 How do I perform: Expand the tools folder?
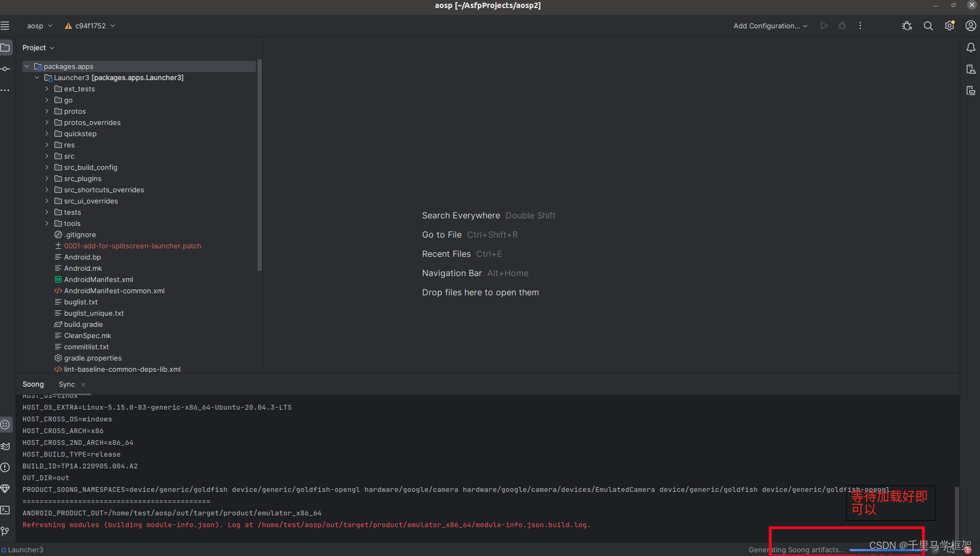(x=47, y=223)
